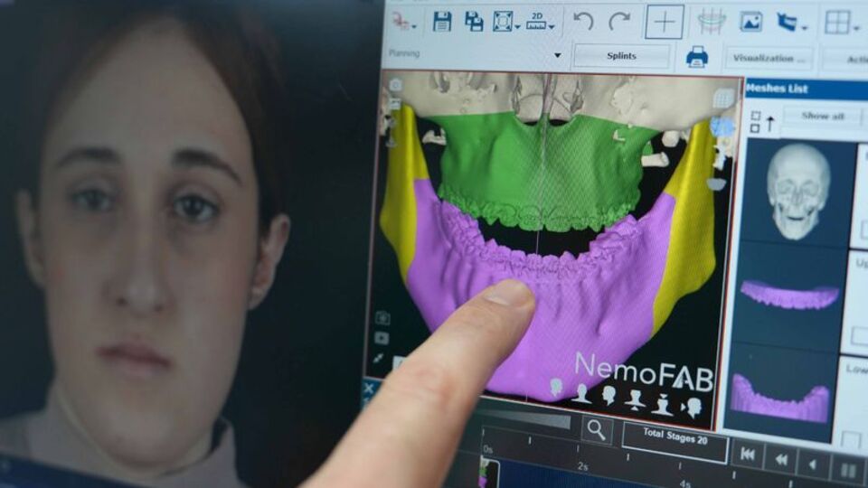Viewport: 868px width, 488px height.
Task: Click the Save All double-disk icon
Action: click(473, 22)
